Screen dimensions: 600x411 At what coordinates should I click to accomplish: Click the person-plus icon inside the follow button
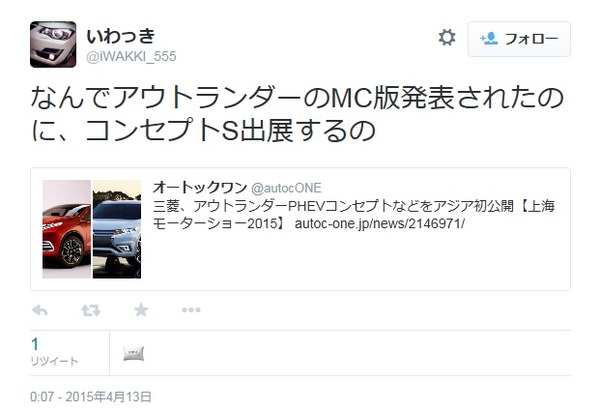pyautogui.click(x=489, y=39)
